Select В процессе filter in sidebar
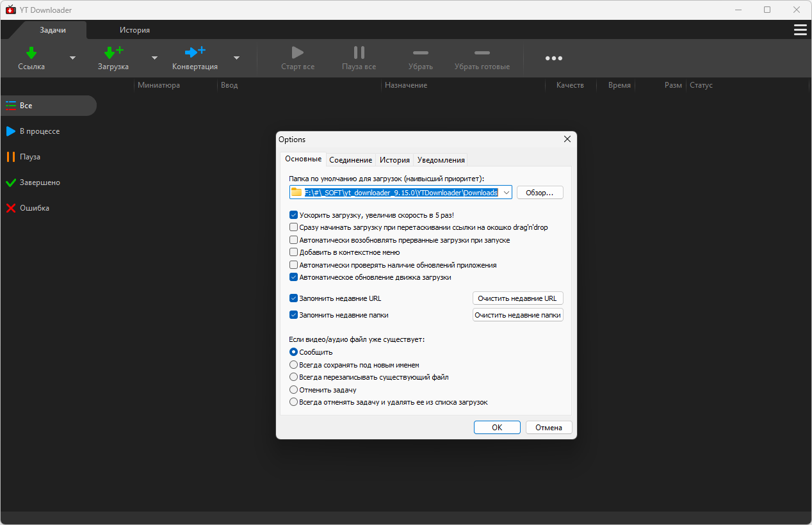Viewport: 812px width, 525px height. coord(40,131)
